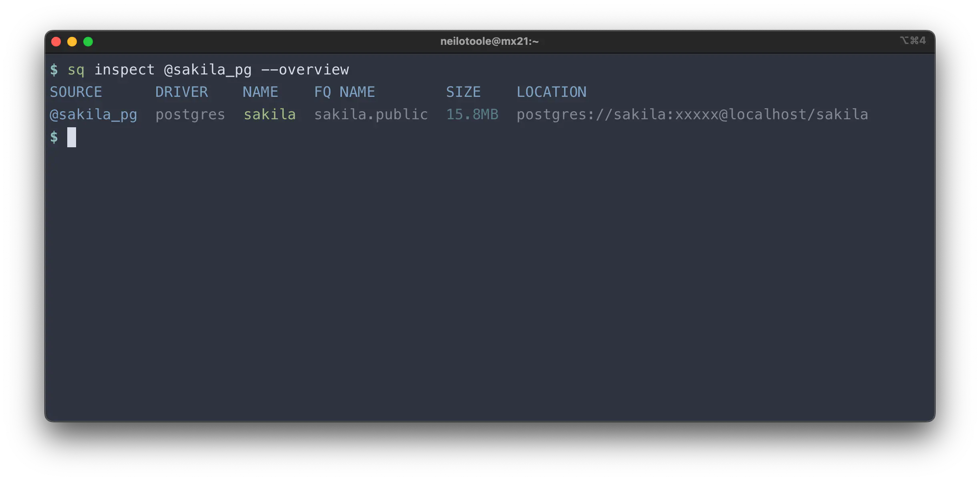Click the SOURCE column header

click(x=76, y=92)
